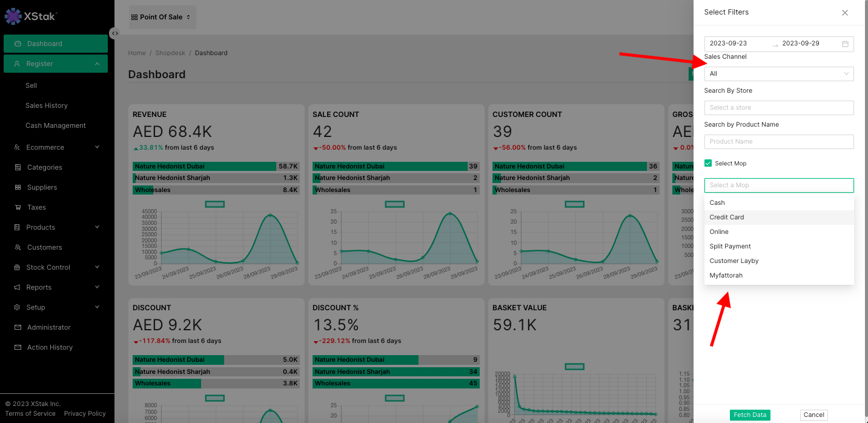Choose Credit Card from Mop list
The image size is (868, 423).
[727, 217]
